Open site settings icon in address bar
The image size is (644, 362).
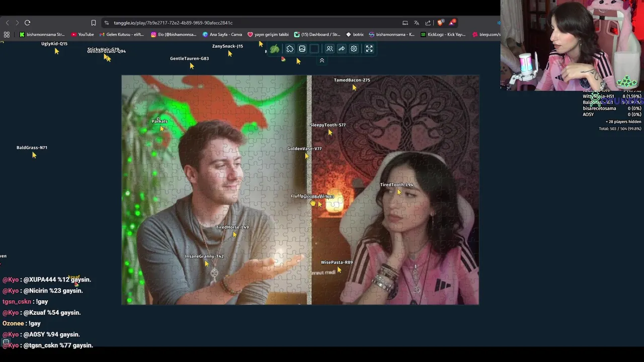(106, 23)
